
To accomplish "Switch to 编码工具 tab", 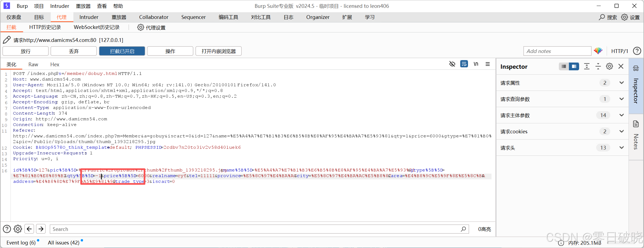I will tap(228, 17).
